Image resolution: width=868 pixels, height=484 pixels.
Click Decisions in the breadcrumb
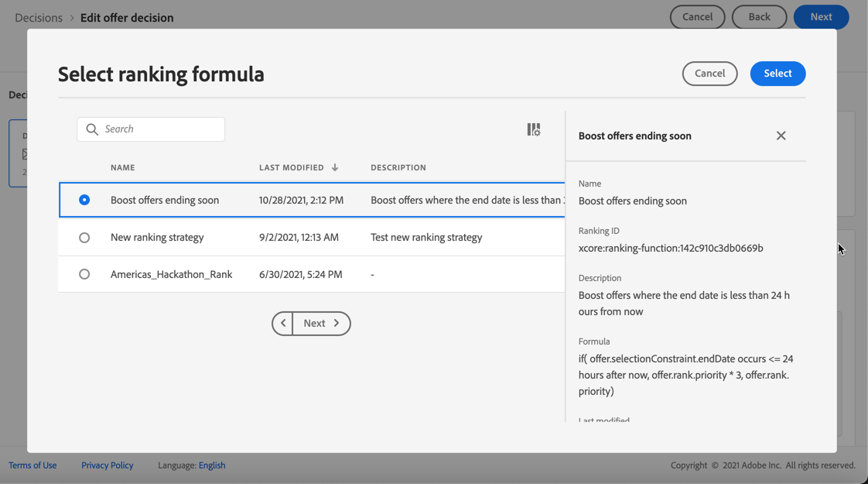(39, 17)
